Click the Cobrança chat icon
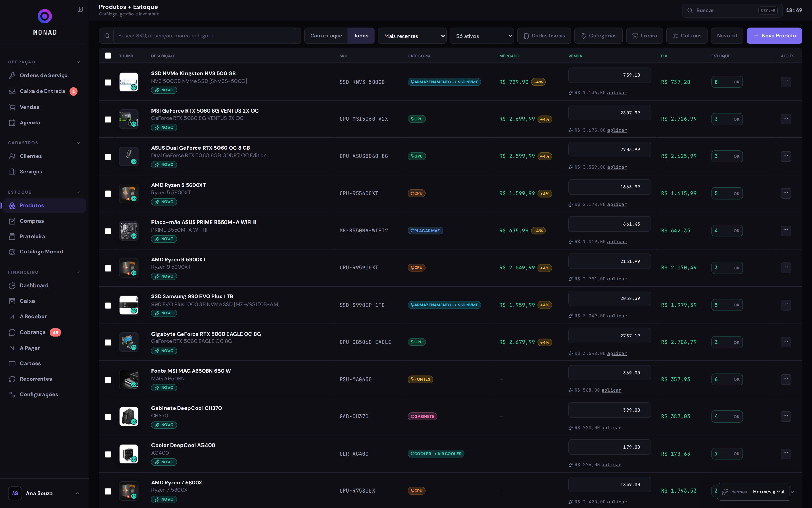 12,332
